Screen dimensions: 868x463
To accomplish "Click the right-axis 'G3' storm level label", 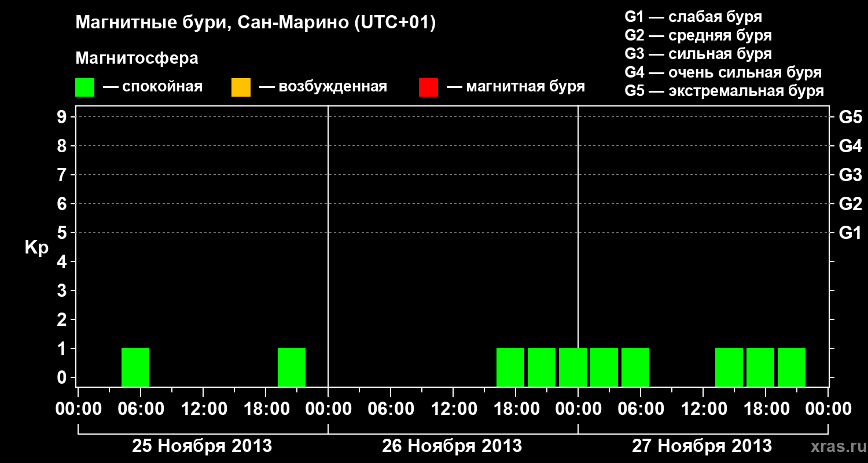I will (x=851, y=175).
